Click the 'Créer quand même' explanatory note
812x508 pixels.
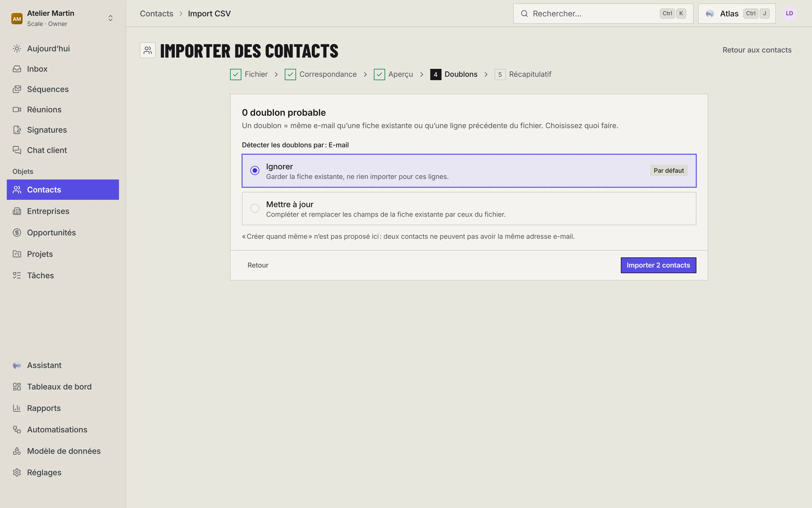(408, 237)
